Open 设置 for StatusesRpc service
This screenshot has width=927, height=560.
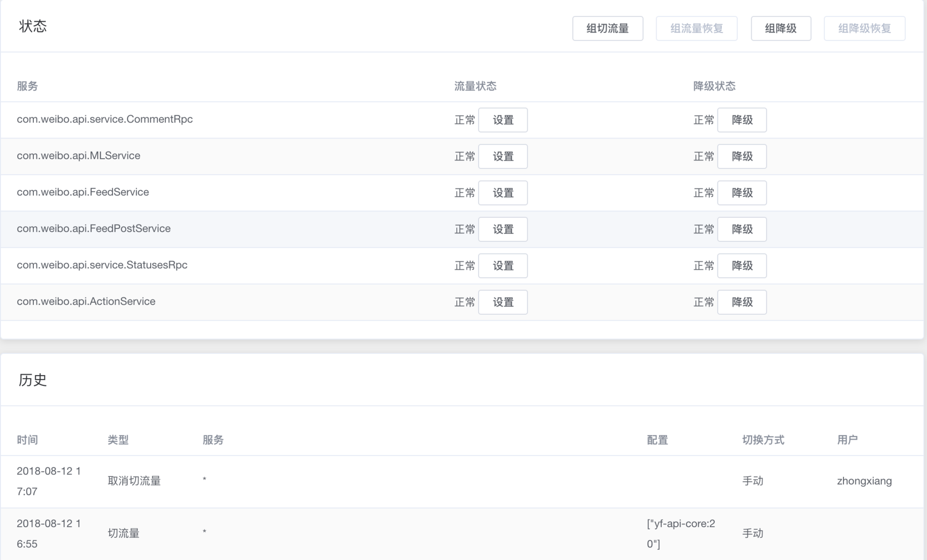click(x=503, y=266)
